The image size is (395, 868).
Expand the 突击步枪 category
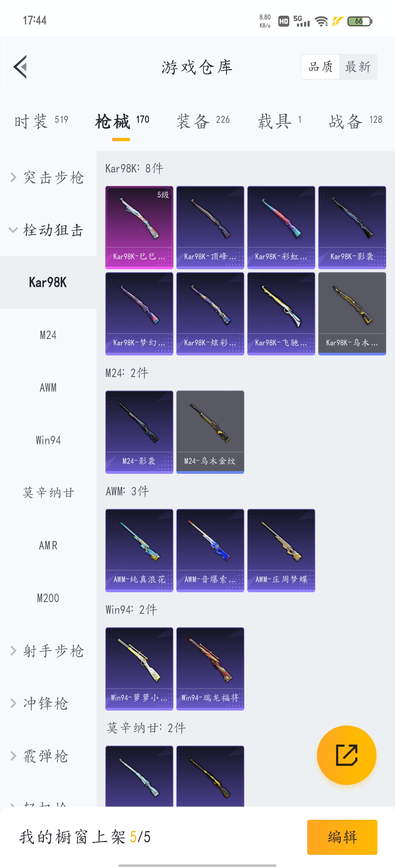point(48,178)
